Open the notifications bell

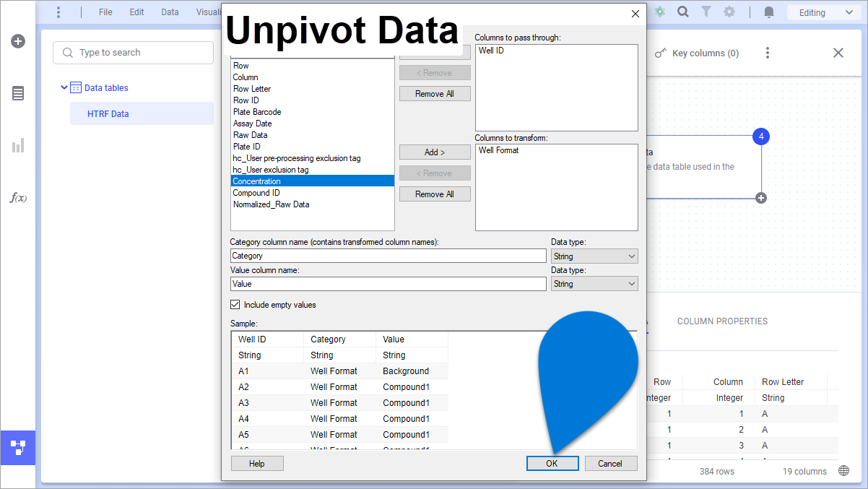(x=769, y=12)
